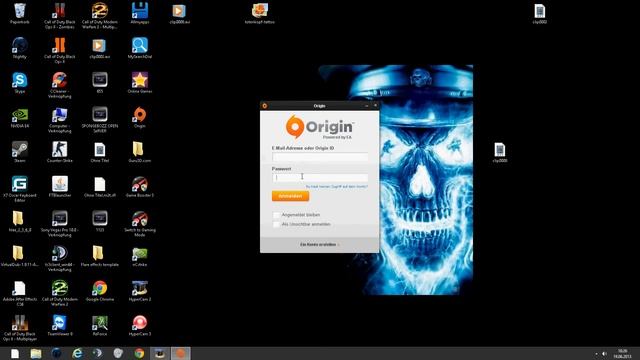Open the Guru3D.com folder

click(140, 152)
